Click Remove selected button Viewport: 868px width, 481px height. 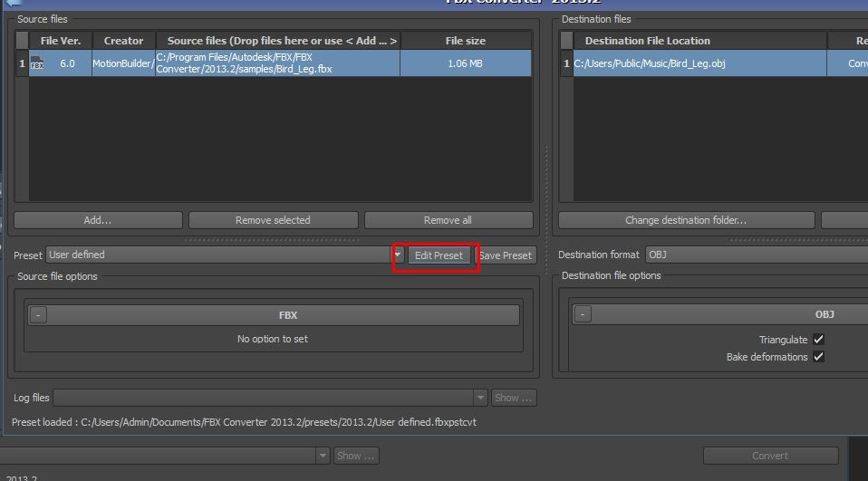[x=273, y=220]
